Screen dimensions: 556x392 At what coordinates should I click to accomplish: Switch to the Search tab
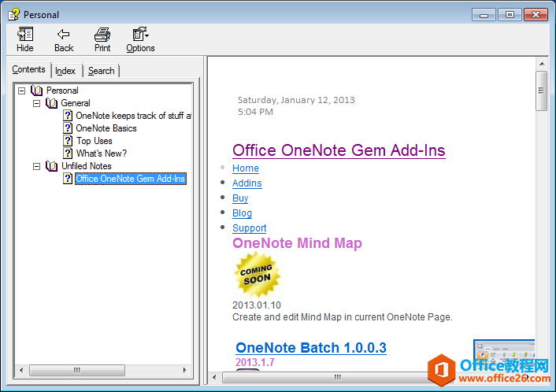(101, 71)
